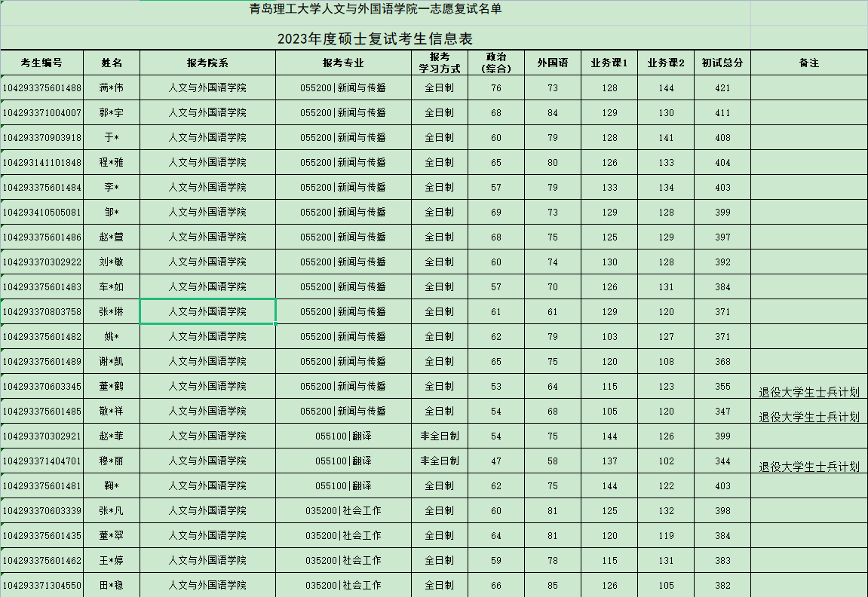This screenshot has height=597, width=868.
Task: Select candidate ID 104293410505081
Action: pos(42,212)
